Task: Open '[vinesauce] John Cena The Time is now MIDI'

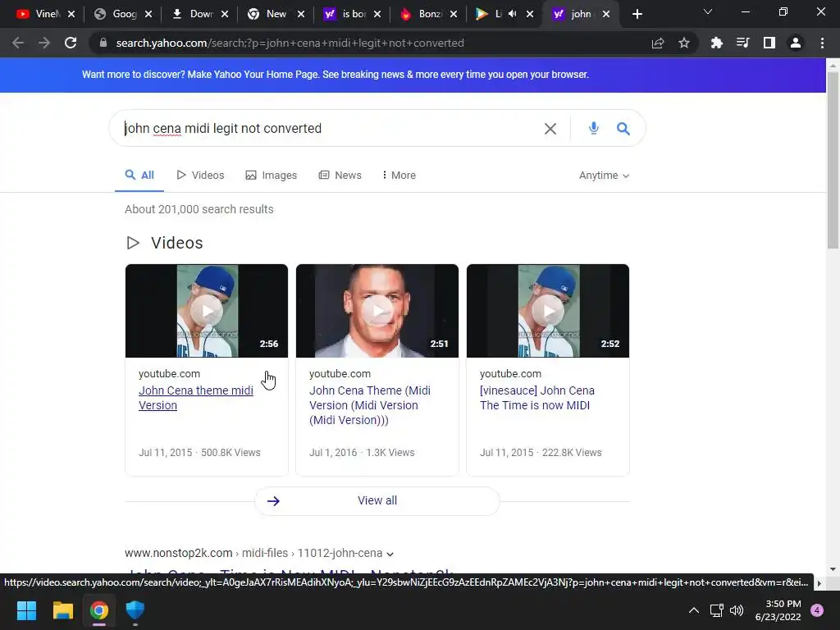Action: pos(536,398)
